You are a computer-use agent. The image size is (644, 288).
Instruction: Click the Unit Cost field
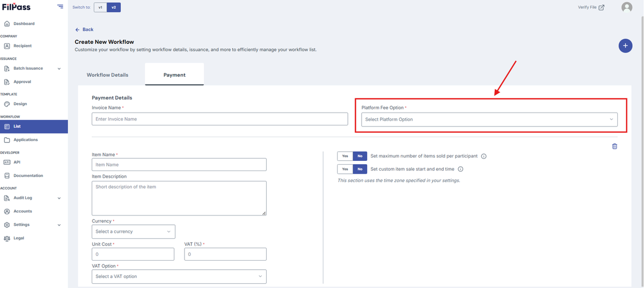point(133,254)
